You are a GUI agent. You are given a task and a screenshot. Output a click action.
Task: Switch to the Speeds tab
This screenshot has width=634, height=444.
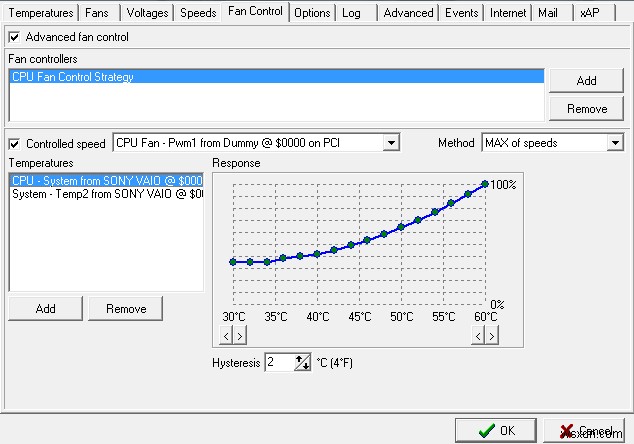(198, 13)
